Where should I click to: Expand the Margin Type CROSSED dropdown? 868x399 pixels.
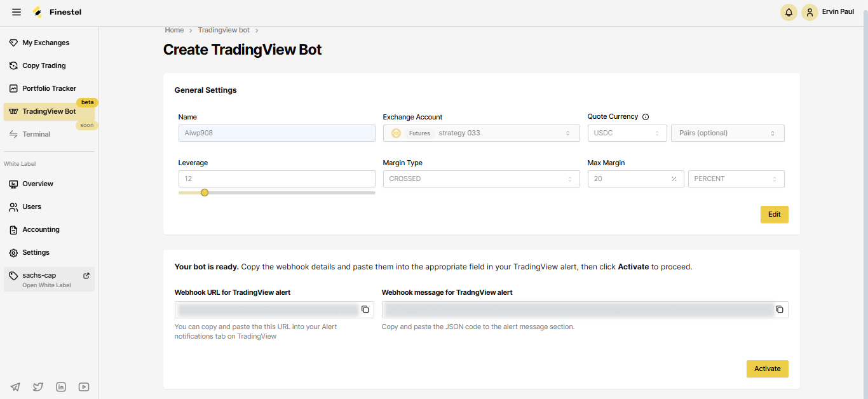(481, 179)
